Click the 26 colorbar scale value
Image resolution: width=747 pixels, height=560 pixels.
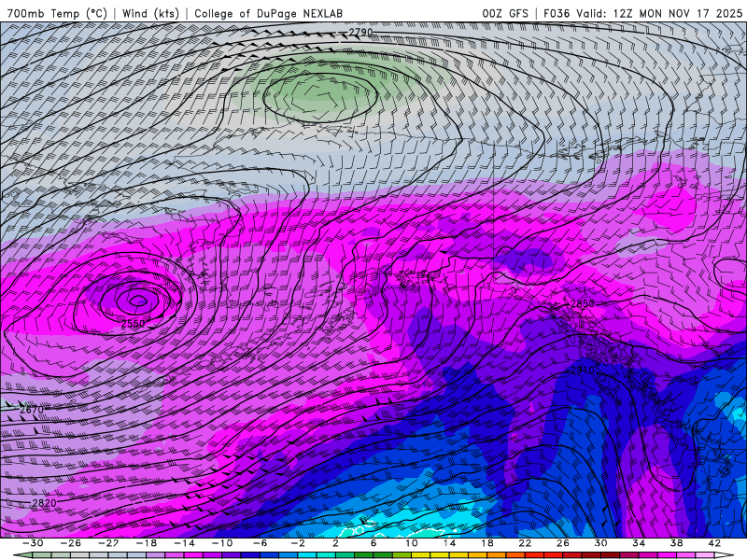pos(563,543)
